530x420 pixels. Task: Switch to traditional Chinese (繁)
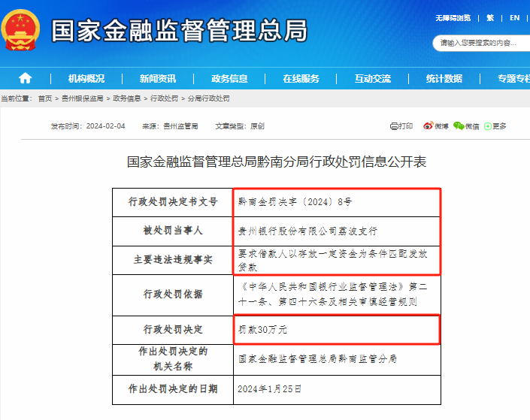point(490,17)
